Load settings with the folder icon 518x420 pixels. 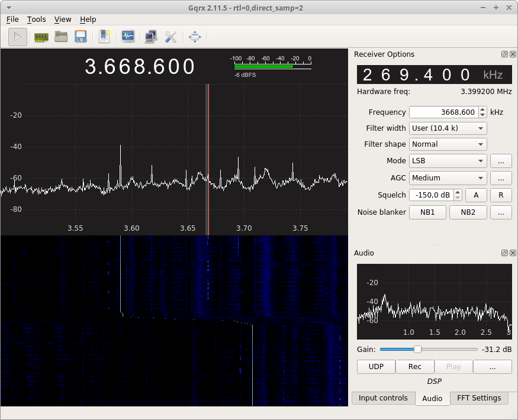click(x=61, y=37)
